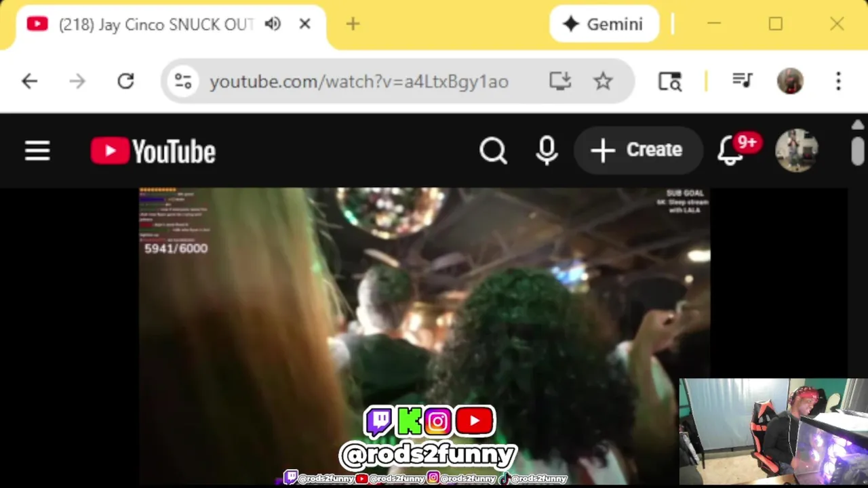Open media controls icon in toolbar
This screenshot has width=868, height=488.
[743, 81]
